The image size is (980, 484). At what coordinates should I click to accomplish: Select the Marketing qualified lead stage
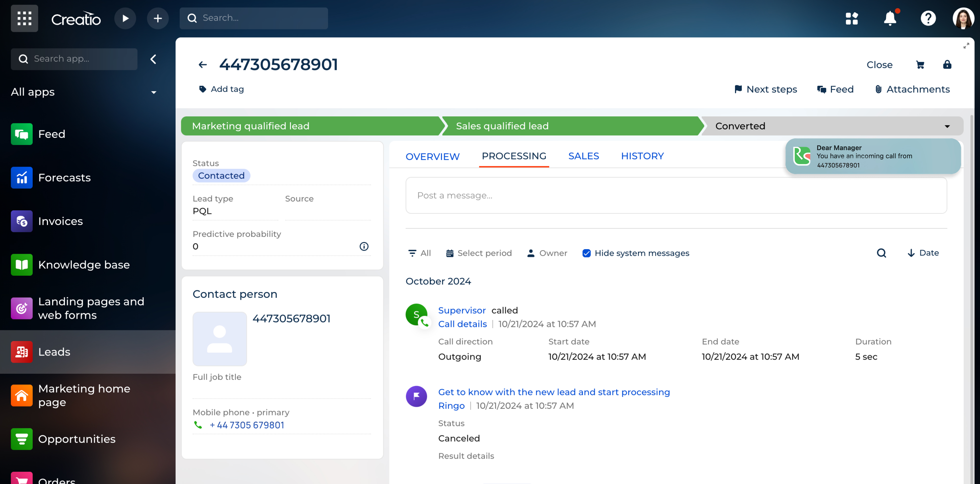[x=310, y=126]
